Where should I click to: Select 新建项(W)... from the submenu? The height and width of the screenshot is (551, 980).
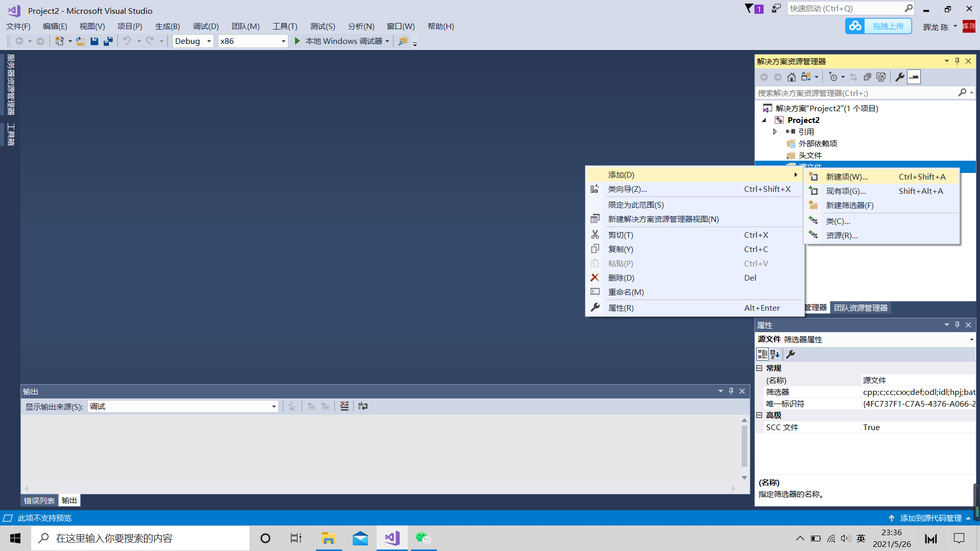(x=847, y=177)
